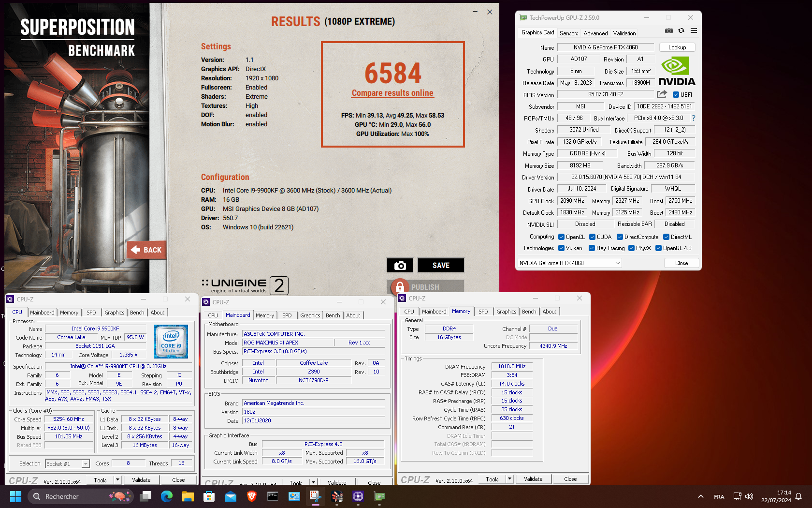Screen dimensions: 812x508
Task: Click the BACK button in Superposition
Action: point(147,250)
